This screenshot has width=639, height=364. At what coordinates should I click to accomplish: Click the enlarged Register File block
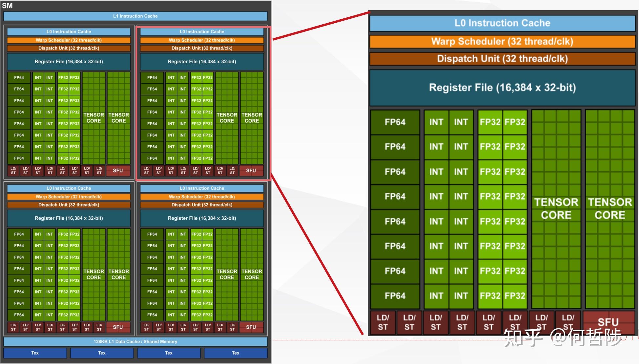coord(502,88)
